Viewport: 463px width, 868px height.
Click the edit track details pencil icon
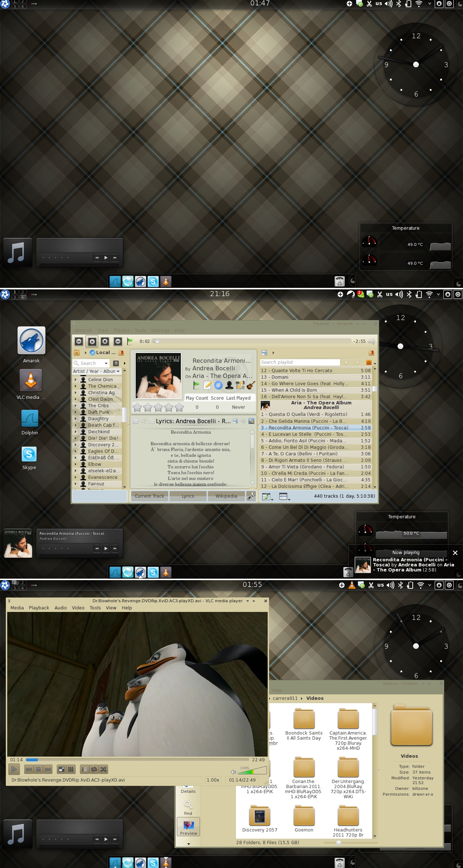[207, 385]
